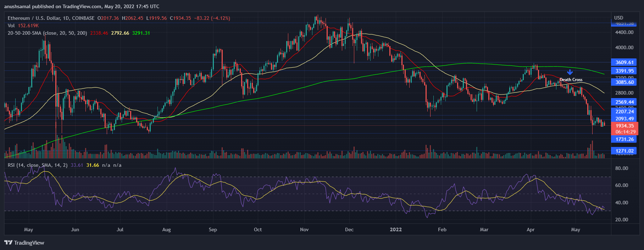Click the May label right of Apr

tap(576, 229)
